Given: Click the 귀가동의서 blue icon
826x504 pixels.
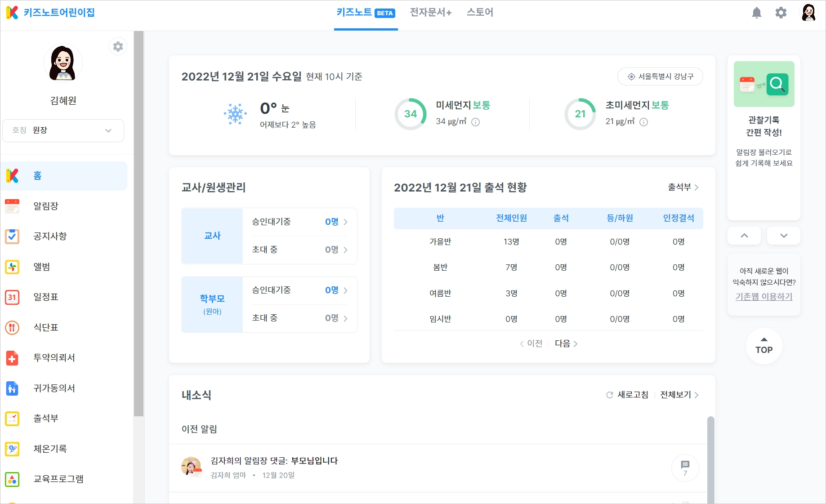Looking at the screenshot, I should [x=12, y=388].
